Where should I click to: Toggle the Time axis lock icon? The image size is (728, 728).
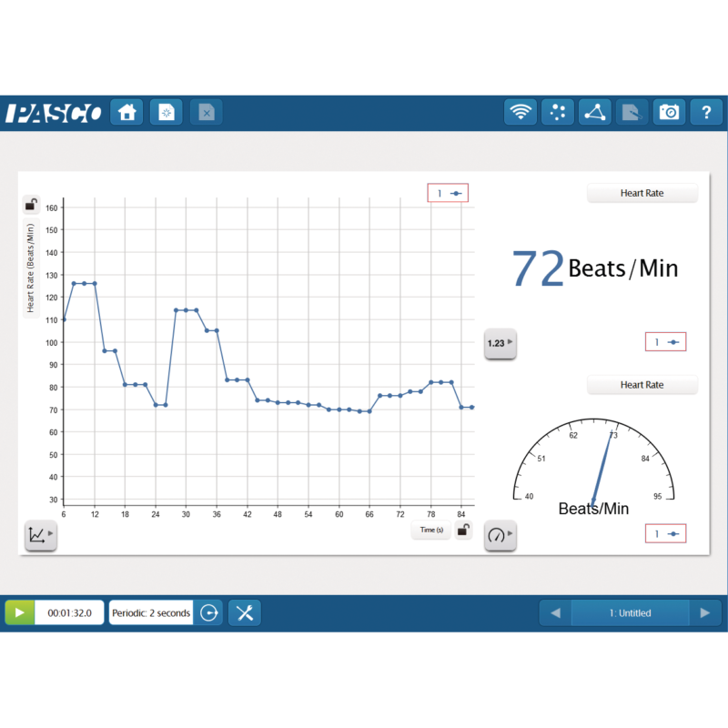pyautogui.click(x=463, y=531)
